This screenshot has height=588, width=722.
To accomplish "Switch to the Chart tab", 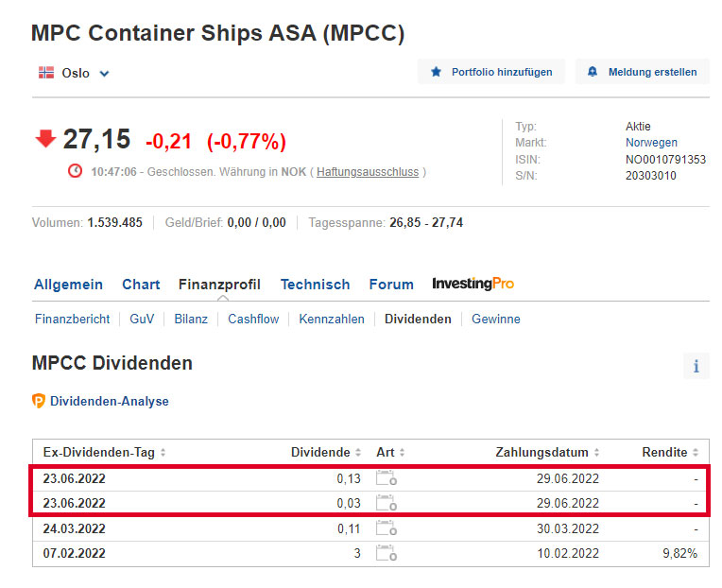I will pyautogui.click(x=141, y=284).
